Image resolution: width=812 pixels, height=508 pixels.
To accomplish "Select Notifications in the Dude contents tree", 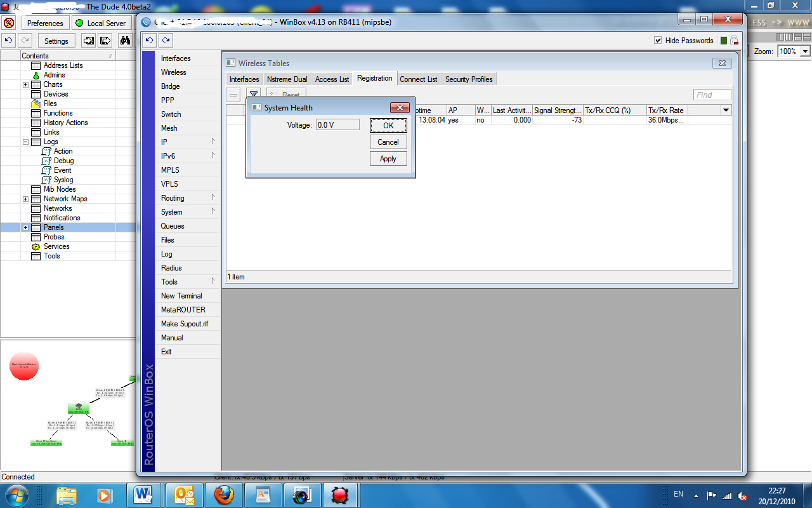I will click(56, 218).
